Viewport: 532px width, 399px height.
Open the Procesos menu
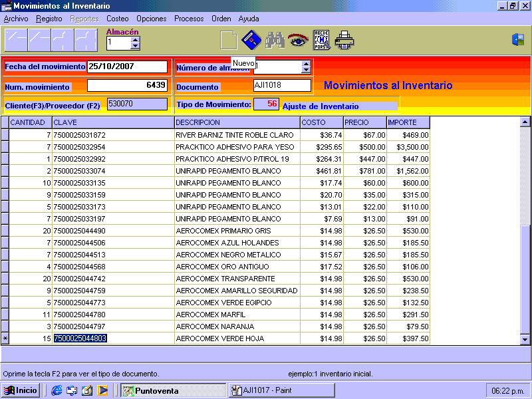coord(189,19)
